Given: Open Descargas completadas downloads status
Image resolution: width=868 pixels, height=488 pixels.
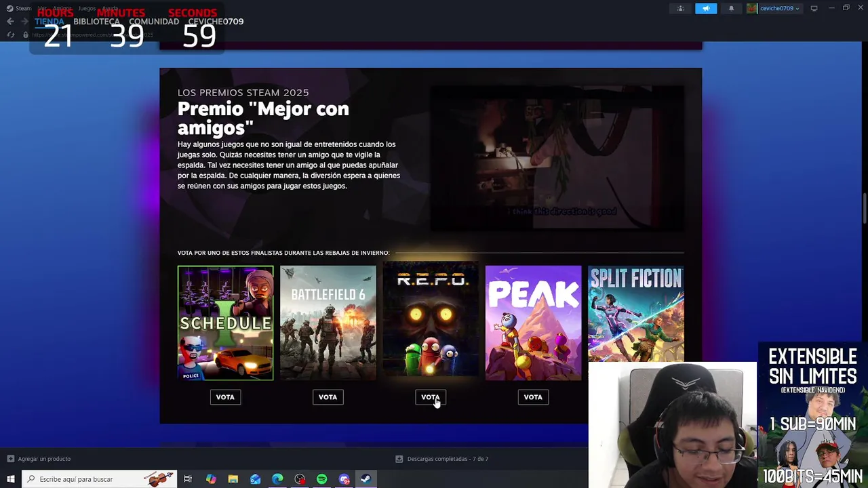Looking at the screenshot, I should point(448,459).
